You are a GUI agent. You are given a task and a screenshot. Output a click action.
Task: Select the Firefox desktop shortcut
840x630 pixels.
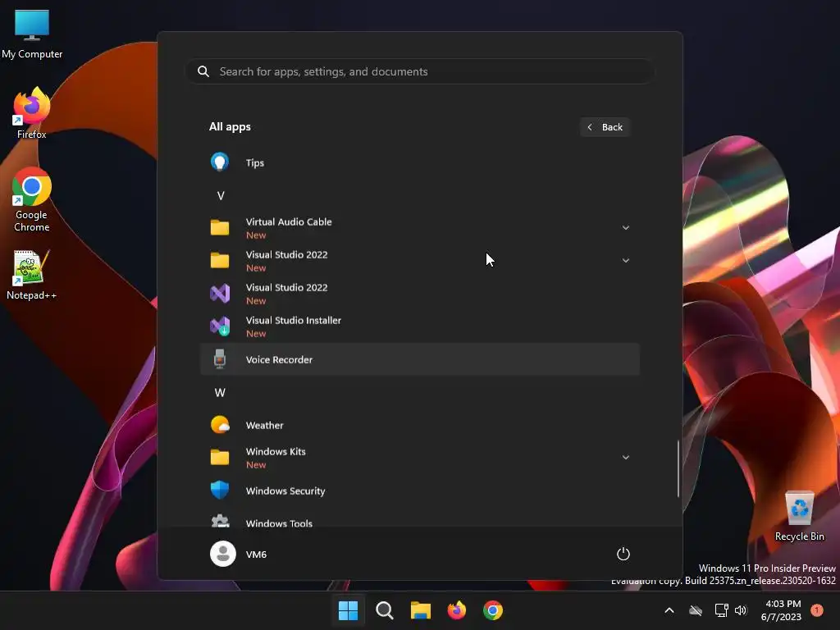pyautogui.click(x=32, y=113)
